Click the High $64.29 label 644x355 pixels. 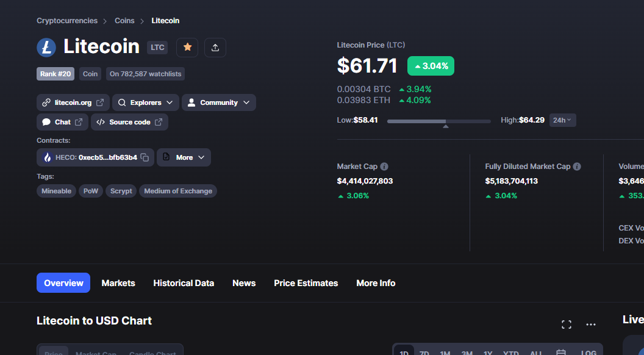(523, 120)
